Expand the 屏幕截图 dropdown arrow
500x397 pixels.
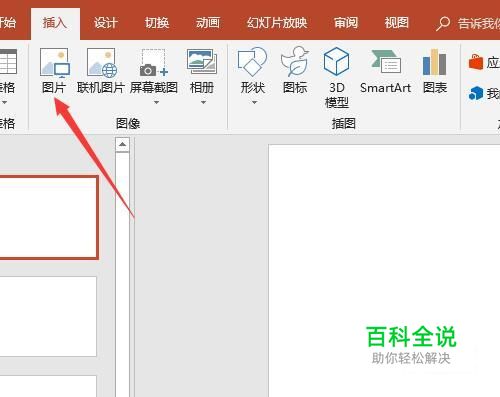click(x=156, y=102)
